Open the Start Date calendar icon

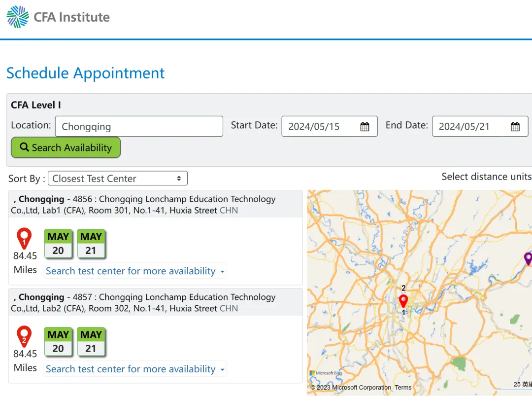coord(365,127)
